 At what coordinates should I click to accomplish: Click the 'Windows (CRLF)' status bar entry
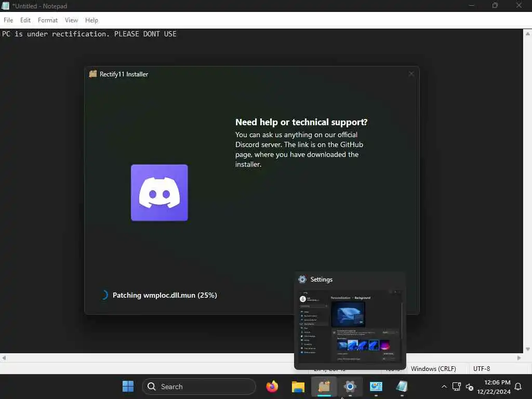(433, 368)
